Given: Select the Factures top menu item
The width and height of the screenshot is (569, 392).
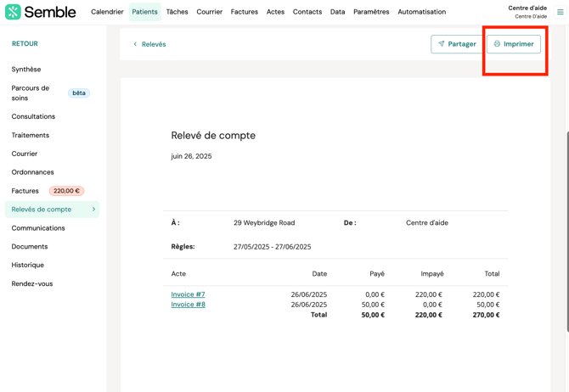Looking at the screenshot, I should point(244,12).
